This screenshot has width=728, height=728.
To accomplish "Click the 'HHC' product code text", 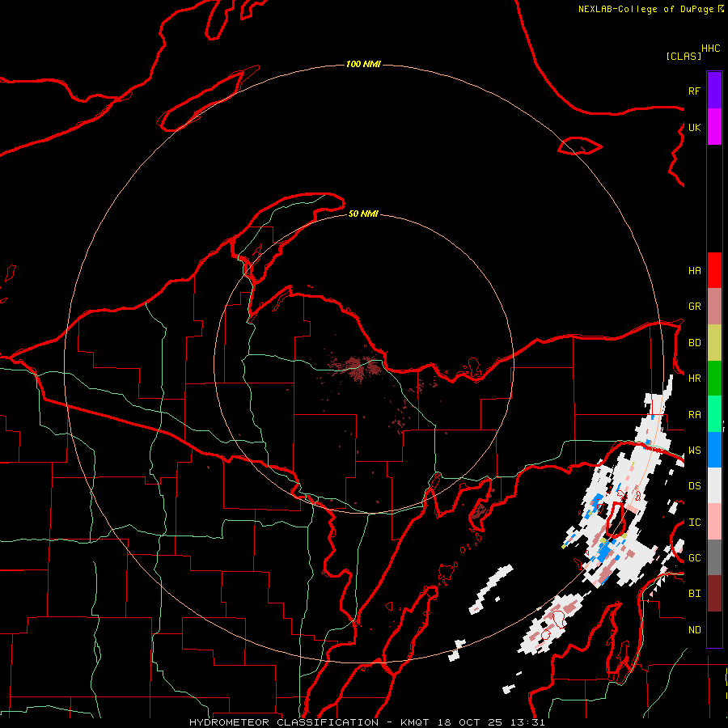I will click(710, 49).
